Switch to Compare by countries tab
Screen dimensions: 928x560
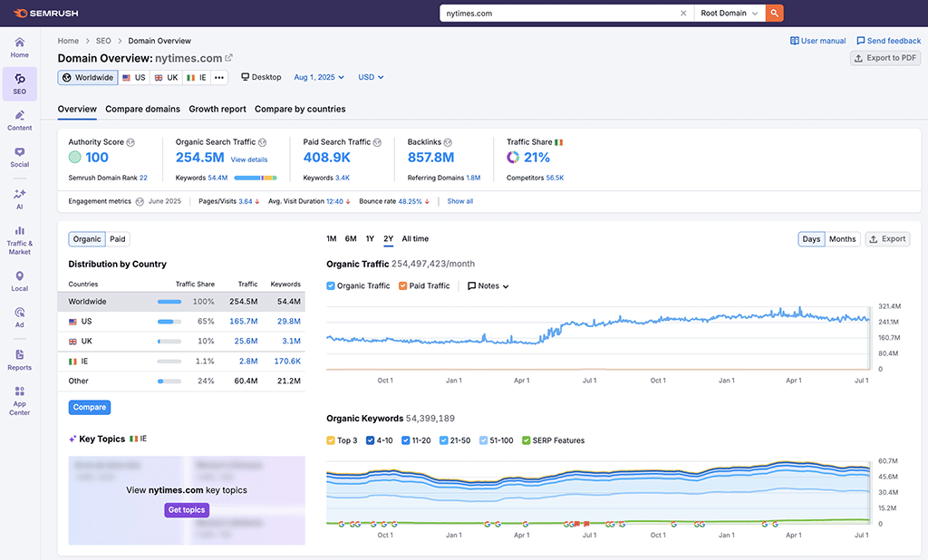(x=300, y=109)
